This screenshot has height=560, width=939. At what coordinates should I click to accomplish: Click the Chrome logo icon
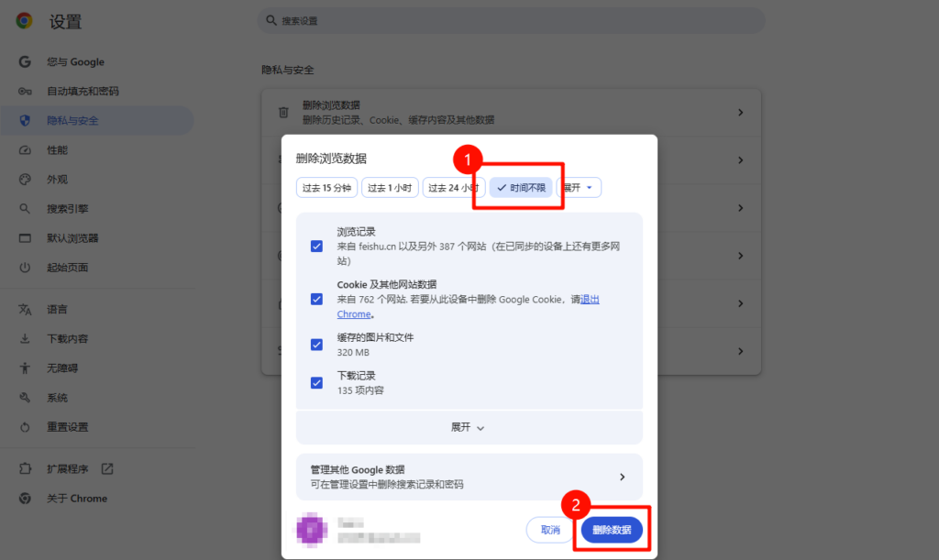pos(25,21)
